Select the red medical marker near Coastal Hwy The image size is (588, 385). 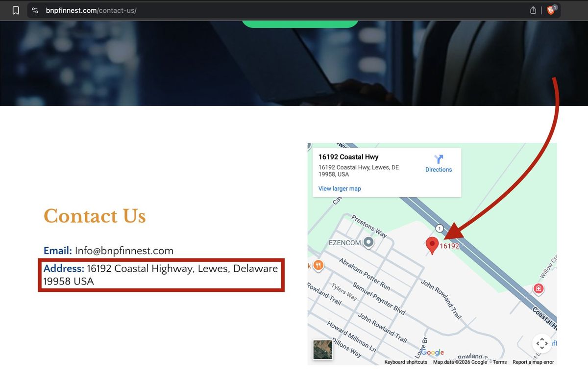point(539,288)
